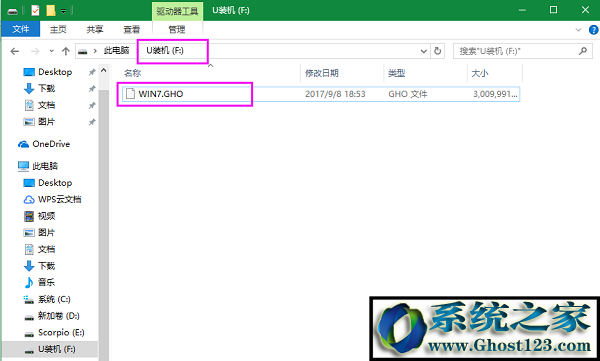Open 视频 folder in navigation pane
Viewport: 600px width, 361px height.
tap(46, 216)
